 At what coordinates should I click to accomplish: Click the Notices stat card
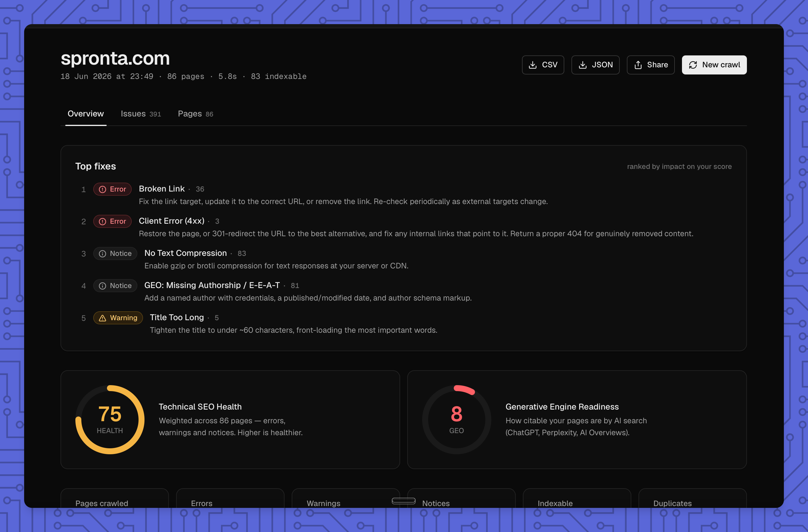point(461,498)
